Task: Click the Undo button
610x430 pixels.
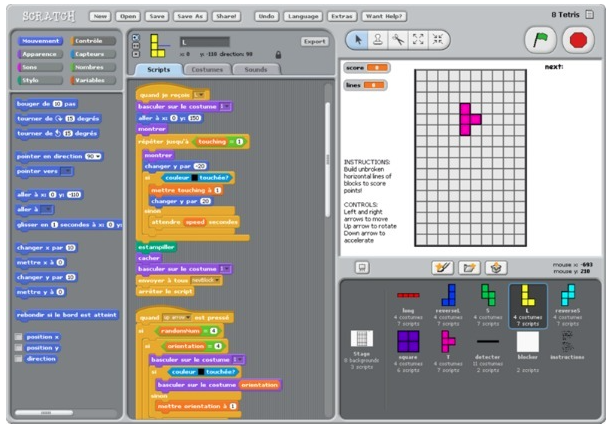Action: [266, 16]
